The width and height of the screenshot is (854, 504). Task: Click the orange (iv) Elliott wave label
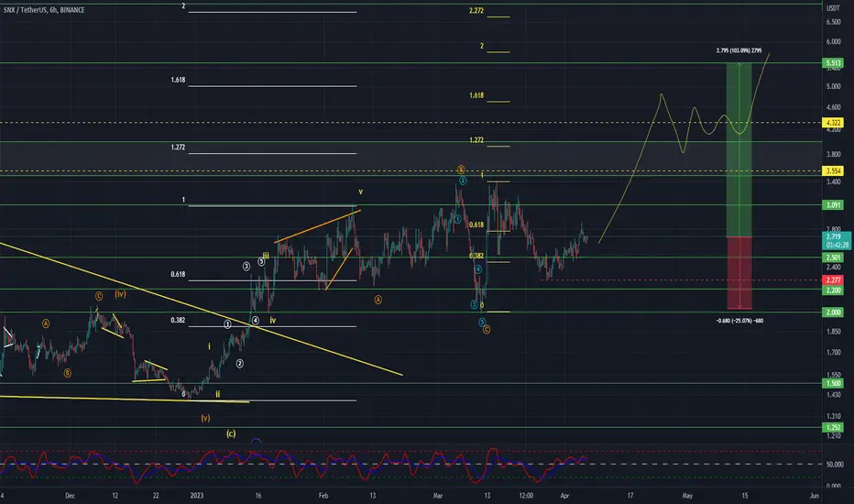(120, 294)
